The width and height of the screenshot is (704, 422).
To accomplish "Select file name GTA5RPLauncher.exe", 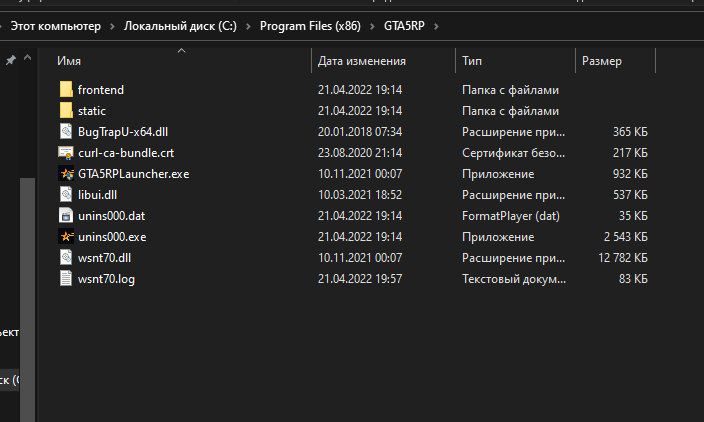I will [133, 174].
